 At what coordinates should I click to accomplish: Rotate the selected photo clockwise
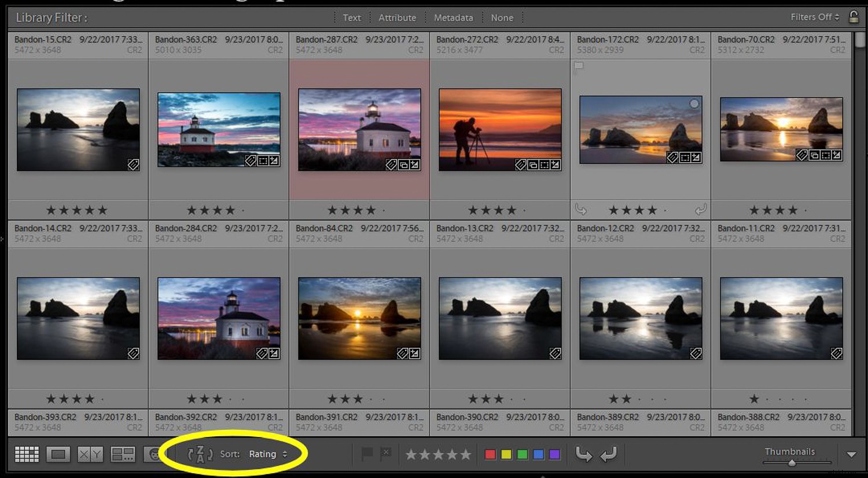(609, 455)
